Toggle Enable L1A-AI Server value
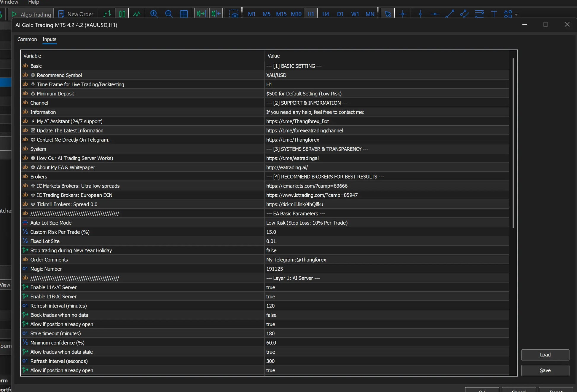Image resolution: width=577 pixels, height=392 pixels. click(x=387, y=287)
